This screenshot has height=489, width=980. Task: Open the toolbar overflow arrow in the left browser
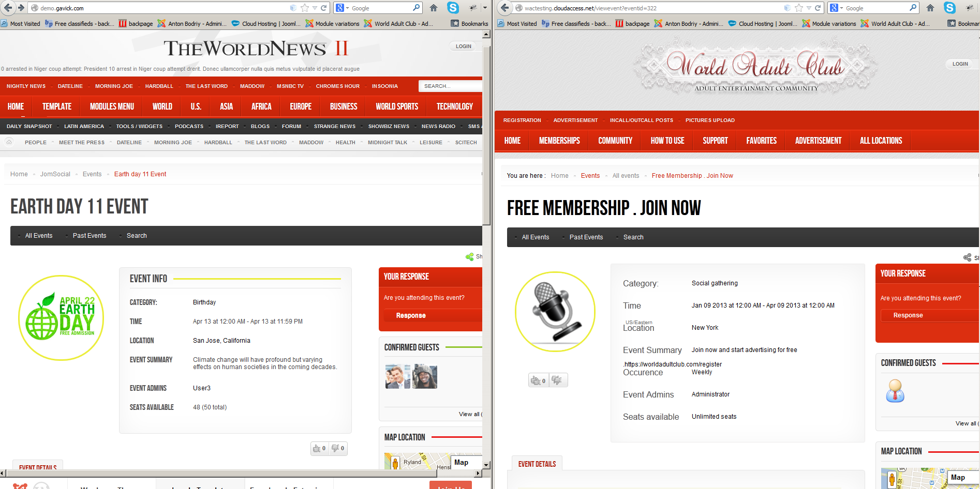[x=485, y=8]
